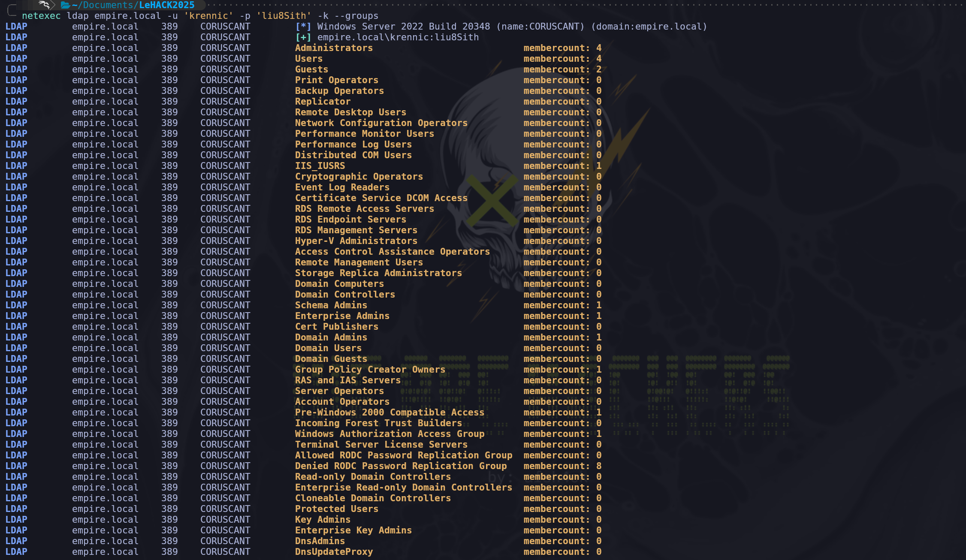
Task: Click the Denied RODC Password Replication Group entry
Action: click(x=401, y=466)
